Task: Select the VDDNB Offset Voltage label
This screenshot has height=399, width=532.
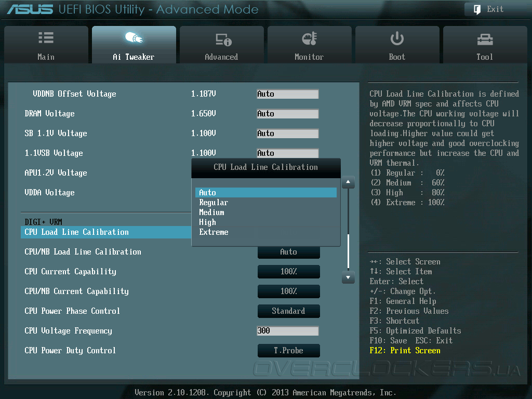Action: coord(74,94)
